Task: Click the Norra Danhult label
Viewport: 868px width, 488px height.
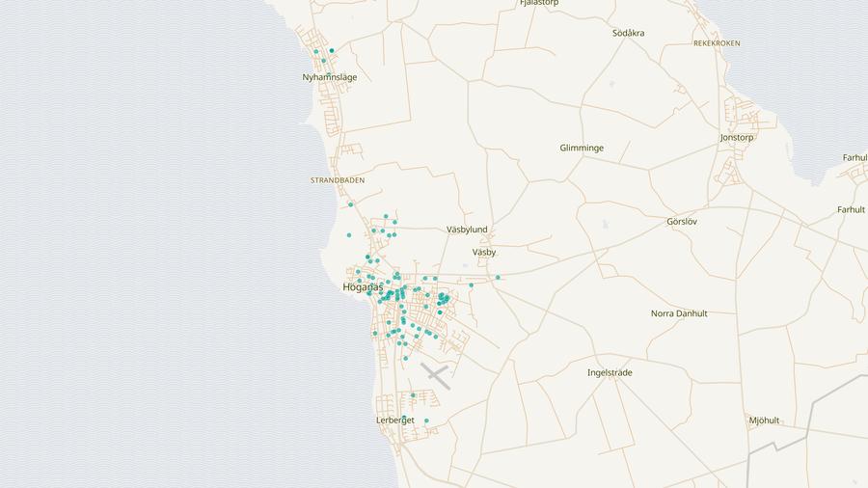Action: (x=679, y=313)
